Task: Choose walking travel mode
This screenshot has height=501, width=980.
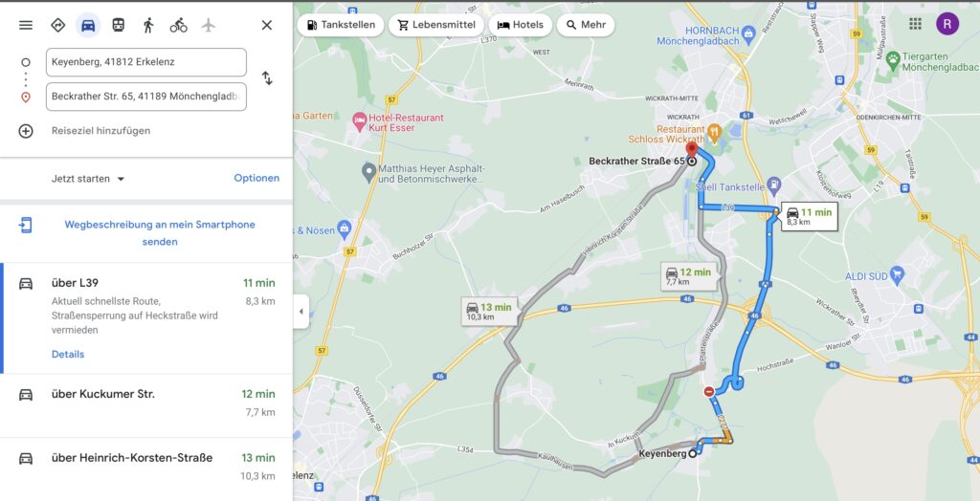Action: pos(148,25)
